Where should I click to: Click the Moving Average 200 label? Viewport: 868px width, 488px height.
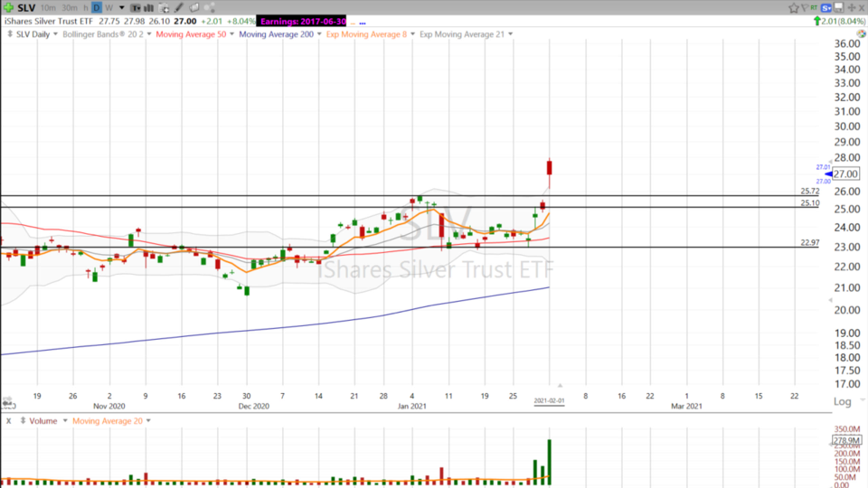[277, 34]
